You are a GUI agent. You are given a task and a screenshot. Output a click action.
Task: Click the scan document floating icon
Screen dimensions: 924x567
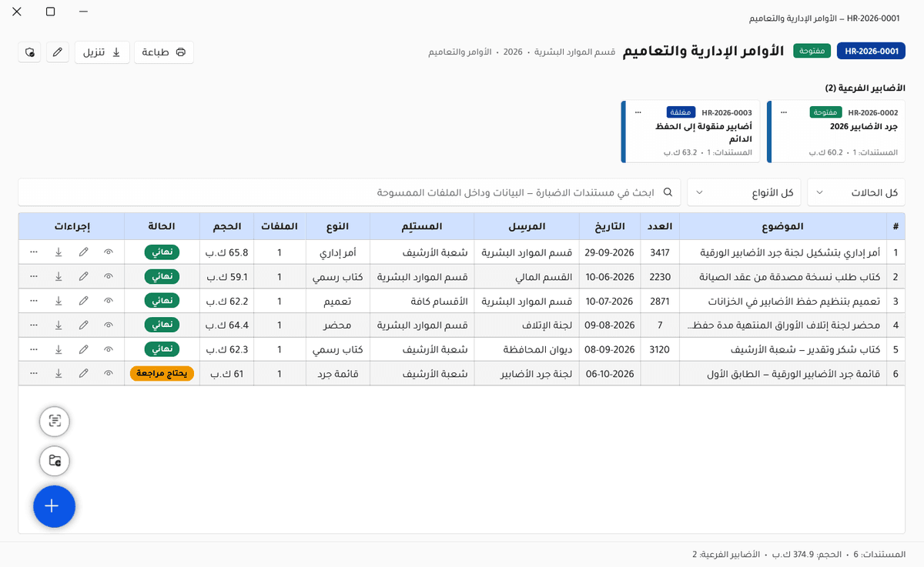[55, 421]
